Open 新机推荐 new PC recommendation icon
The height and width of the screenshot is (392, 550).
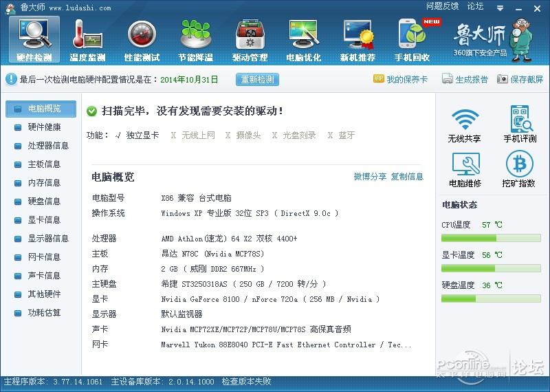click(x=357, y=40)
